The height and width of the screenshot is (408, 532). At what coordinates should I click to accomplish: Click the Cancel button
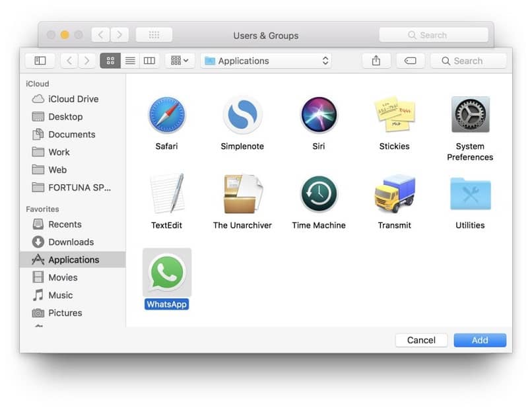click(421, 340)
